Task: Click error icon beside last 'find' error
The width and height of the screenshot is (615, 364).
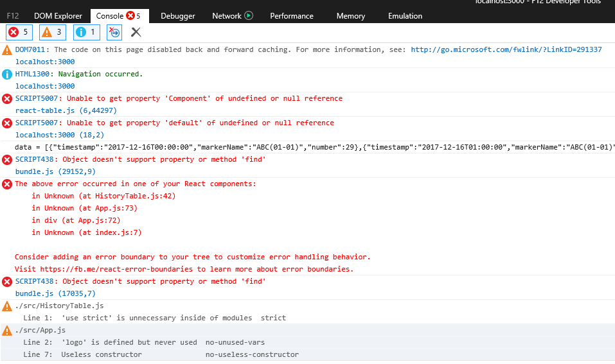Action: coord(7,282)
